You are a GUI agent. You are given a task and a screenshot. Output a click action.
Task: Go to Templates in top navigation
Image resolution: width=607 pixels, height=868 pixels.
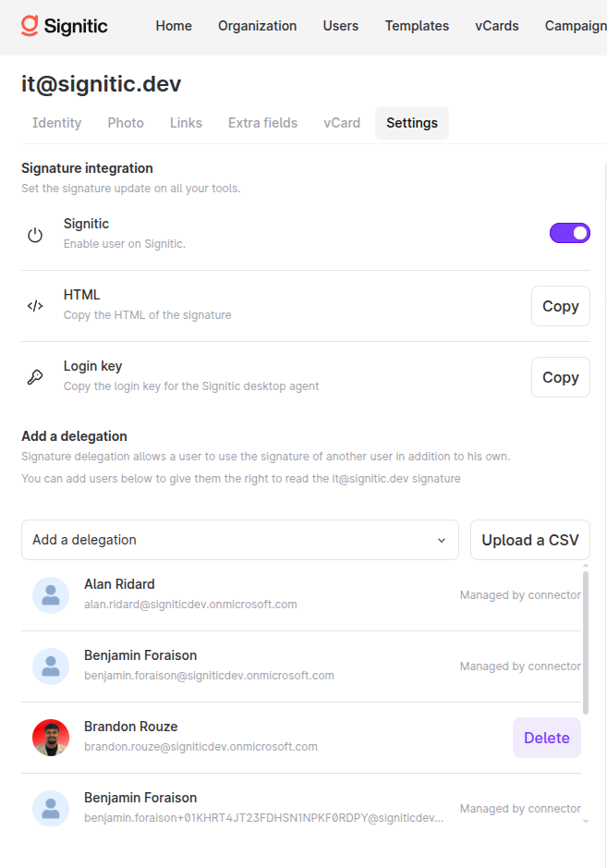[x=417, y=26]
